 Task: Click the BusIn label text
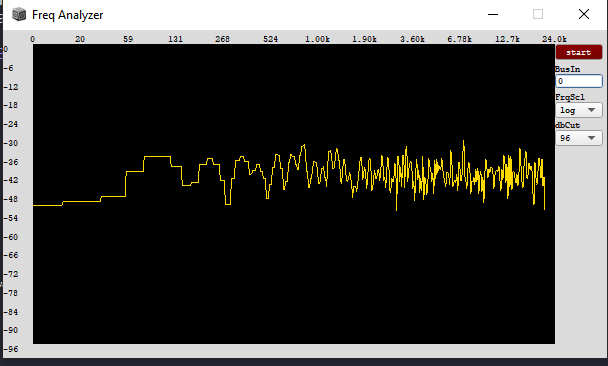568,69
